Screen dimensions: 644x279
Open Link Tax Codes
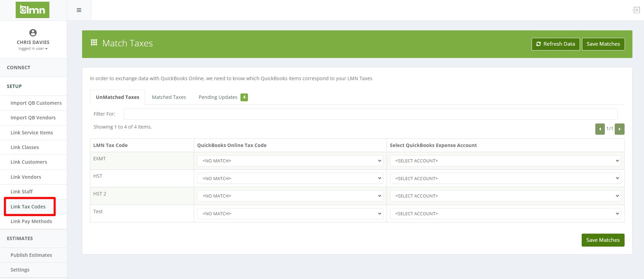(33, 207)
